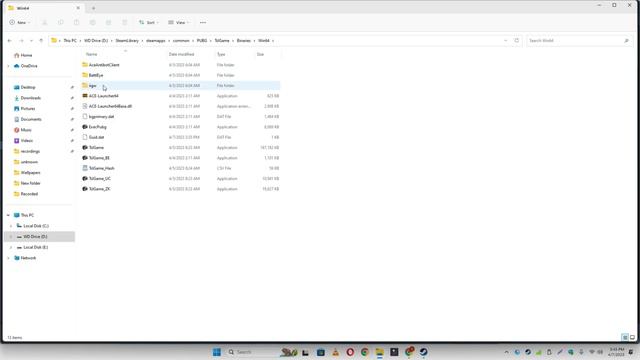The width and height of the screenshot is (640, 360).
Task: Click the search magnifier icon in the search box
Action: coord(626,40)
